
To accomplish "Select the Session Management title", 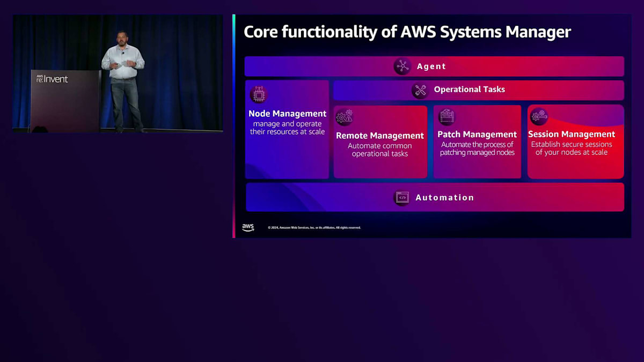I will pos(572,134).
